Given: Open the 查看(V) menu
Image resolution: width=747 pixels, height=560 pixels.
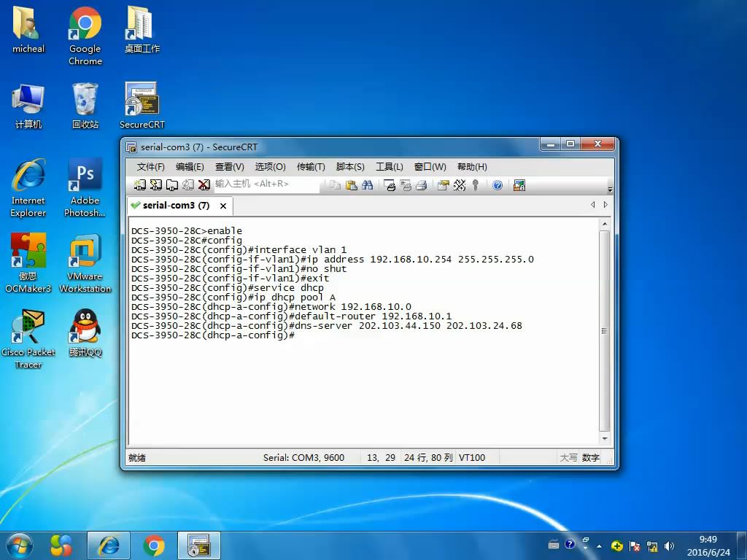Looking at the screenshot, I should (230, 167).
